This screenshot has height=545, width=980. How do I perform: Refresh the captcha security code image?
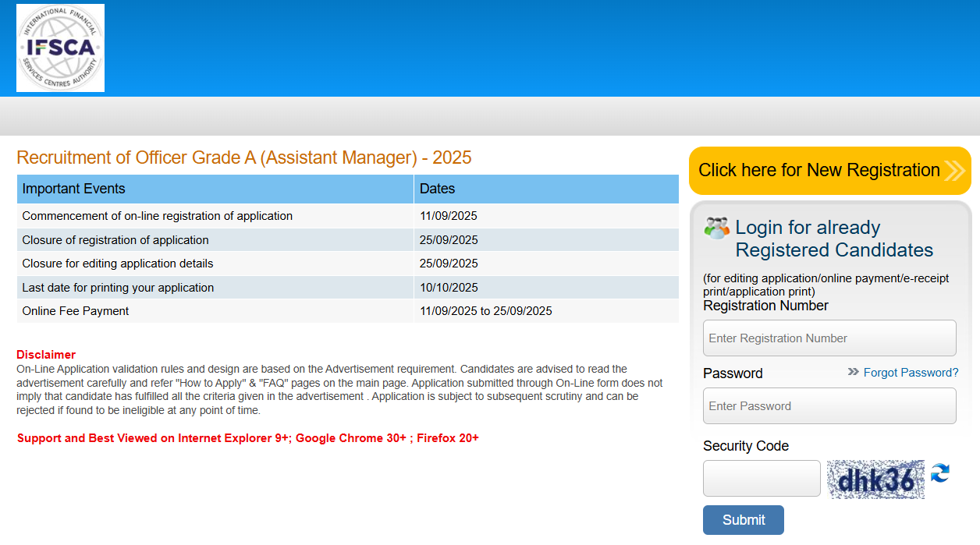tap(940, 472)
